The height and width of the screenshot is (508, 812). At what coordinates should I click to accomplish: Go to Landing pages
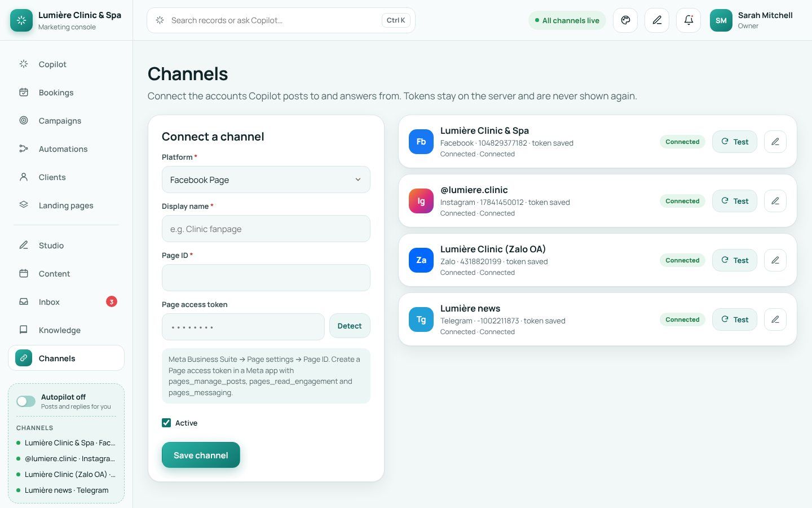[x=67, y=205]
